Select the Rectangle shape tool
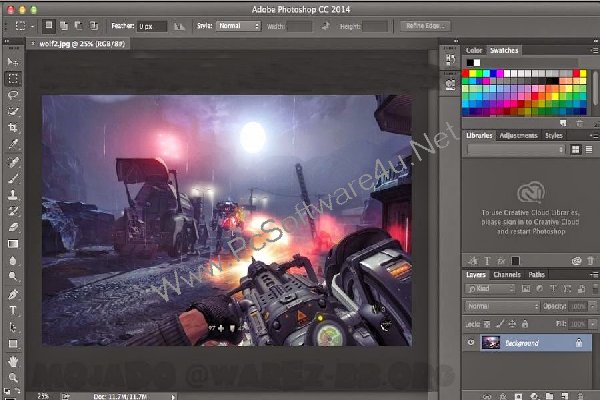Screen dimensions: 600x400 tap(13, 344)
